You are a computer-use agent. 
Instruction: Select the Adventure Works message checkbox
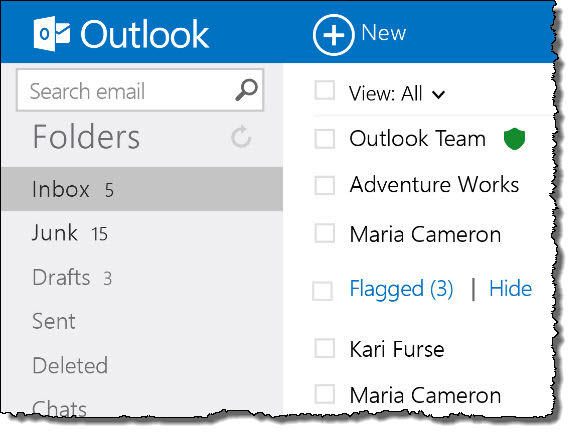tap(325, 185)
